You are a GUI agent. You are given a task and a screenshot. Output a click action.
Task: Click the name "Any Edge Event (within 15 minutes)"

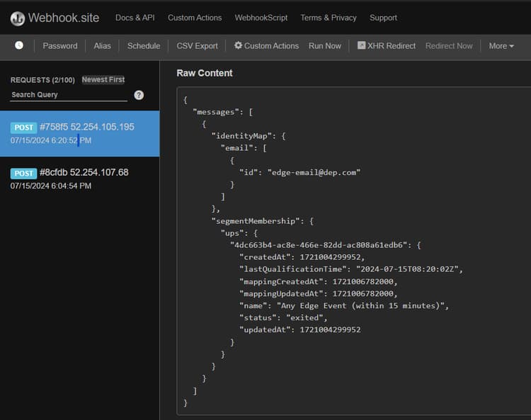click(x=360, y=306)
